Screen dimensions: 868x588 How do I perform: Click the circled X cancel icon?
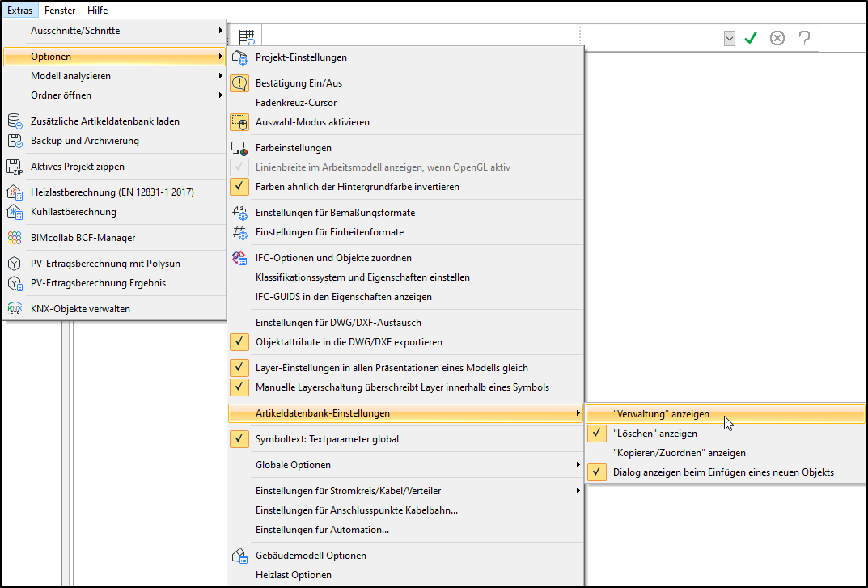click(x=777, y=38)
